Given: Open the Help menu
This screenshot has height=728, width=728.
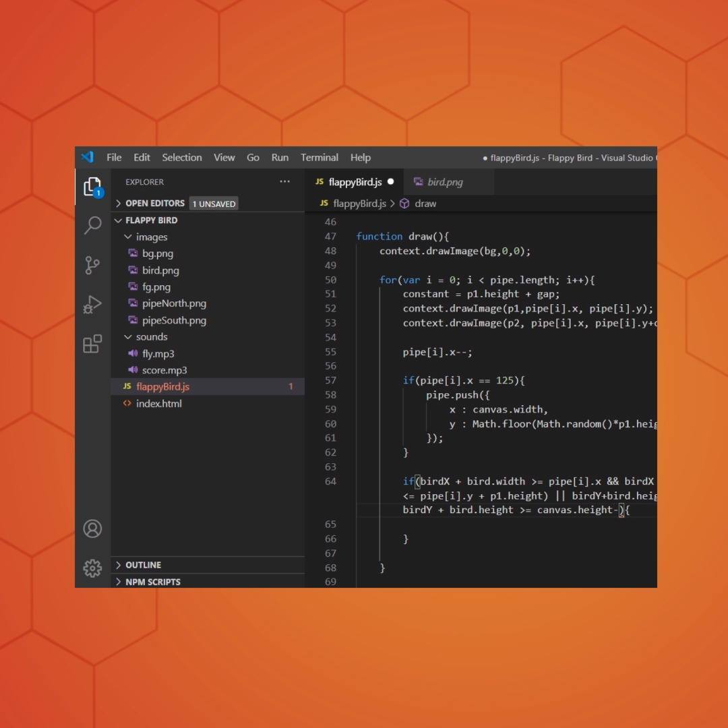Looking at the screenshot, I should (x=360, y=157).
